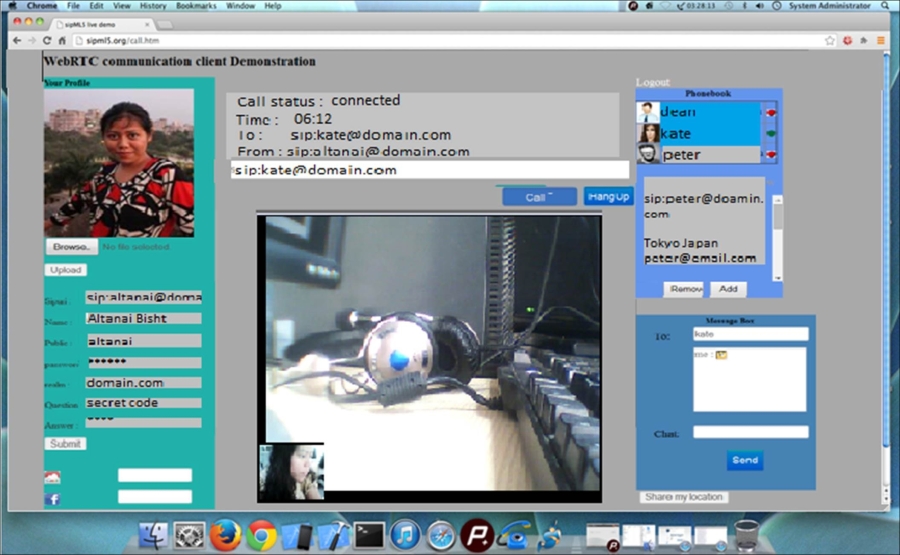
Task: Open Finder from the dock
Action: click(153, 535)
